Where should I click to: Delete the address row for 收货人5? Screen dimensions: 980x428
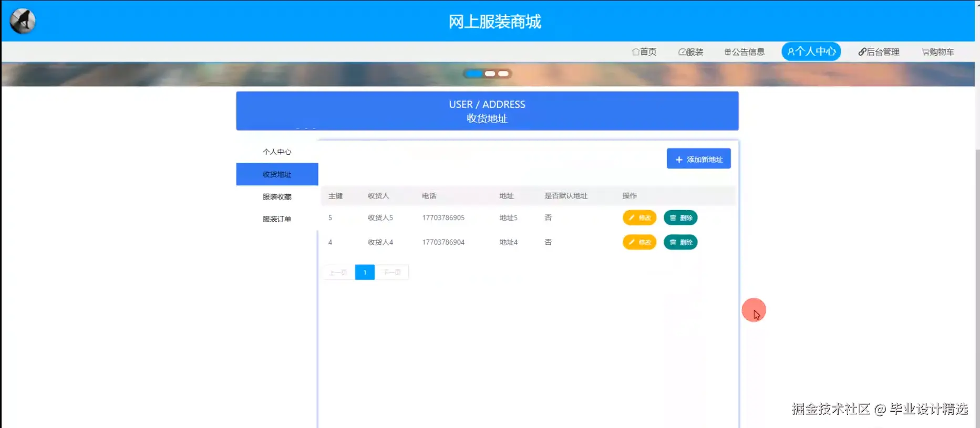680,217
